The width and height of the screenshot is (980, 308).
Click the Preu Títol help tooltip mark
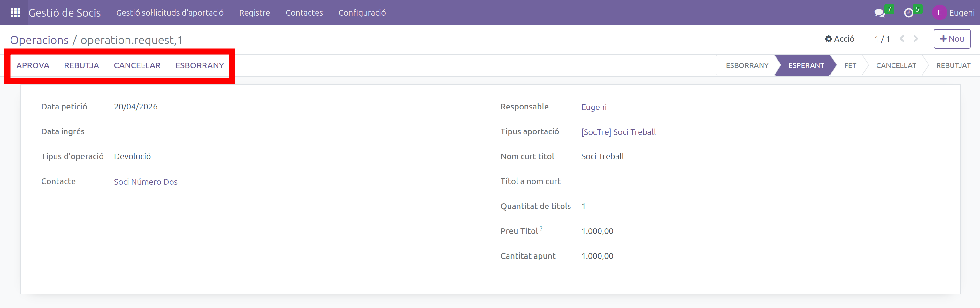(541, 229)
